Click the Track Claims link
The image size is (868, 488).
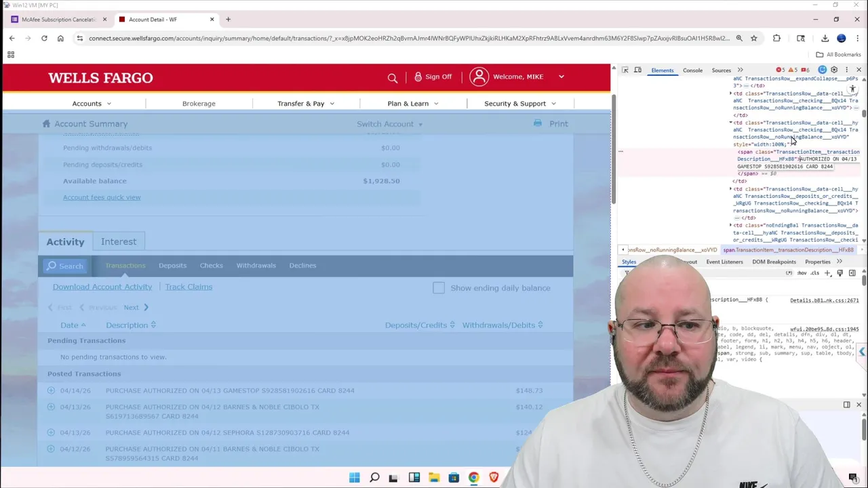pyautogui.click(x=189, y=287)
